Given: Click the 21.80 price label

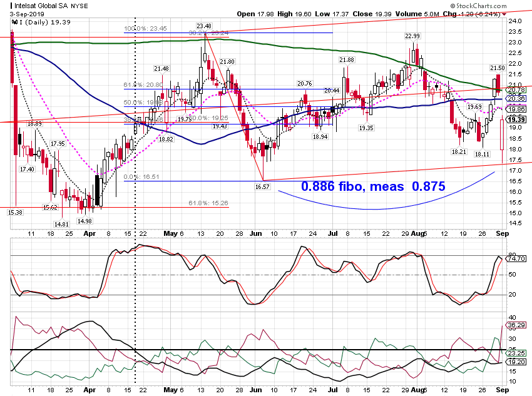Looking at the screenshot, I should coord(227,62).
